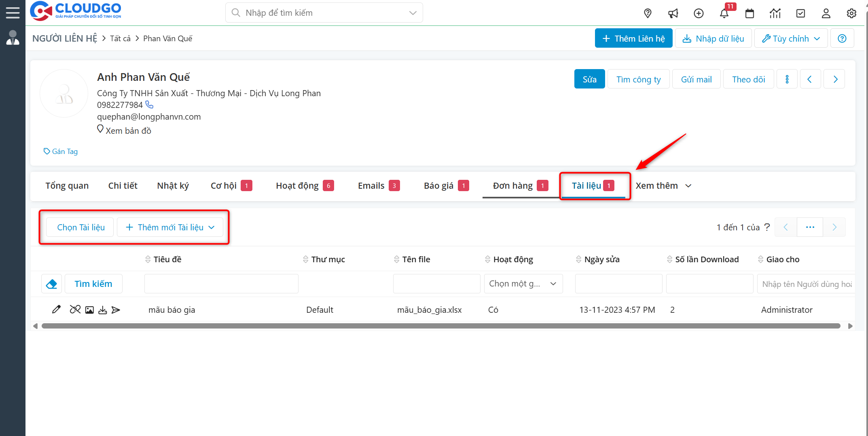Viewport: 868px width, 436px height.
Task: Click the pencil edit icon for mẫu báo gia
Action: [x=56, y=310]
